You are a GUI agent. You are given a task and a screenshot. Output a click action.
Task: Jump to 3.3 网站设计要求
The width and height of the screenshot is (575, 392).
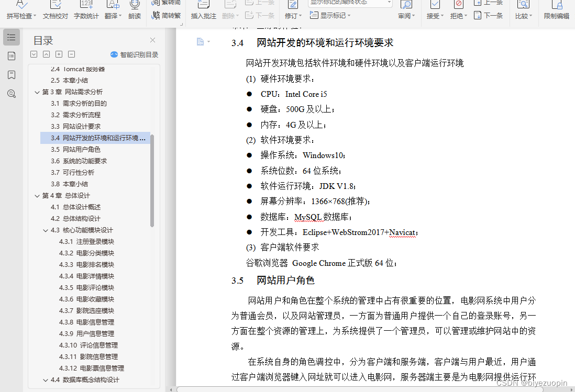pos(75,127)
